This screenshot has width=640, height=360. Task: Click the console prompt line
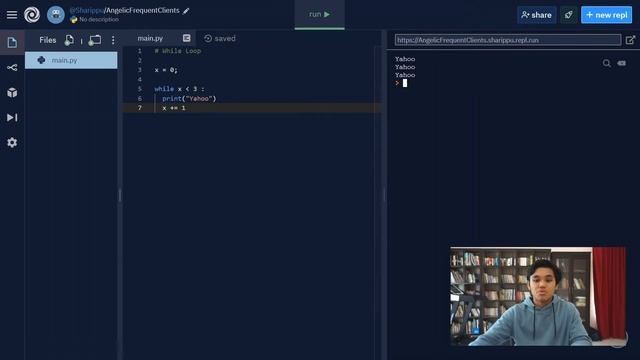(x=401, y=83)
